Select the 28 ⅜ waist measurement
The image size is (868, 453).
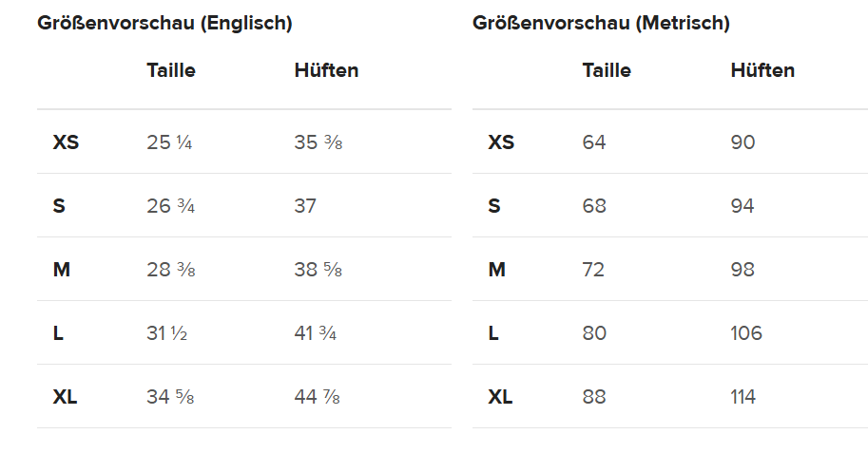click(171, 270)
